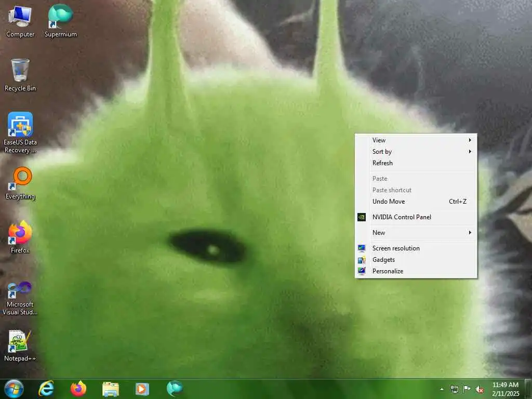Open Gadgets from the context menu
This screenshot has height=399, width=532.
(x=416, y=260)
